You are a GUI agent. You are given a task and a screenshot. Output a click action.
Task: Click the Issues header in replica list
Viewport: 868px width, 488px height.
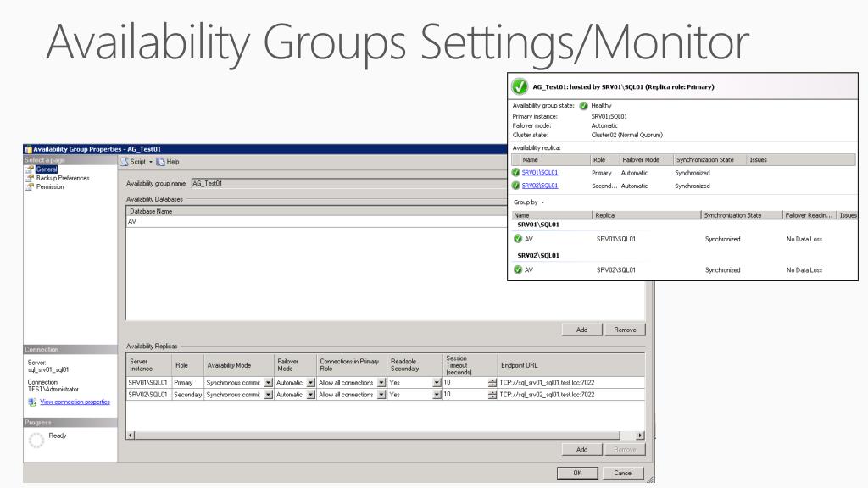pyautogui.click(x=800, y=160)
